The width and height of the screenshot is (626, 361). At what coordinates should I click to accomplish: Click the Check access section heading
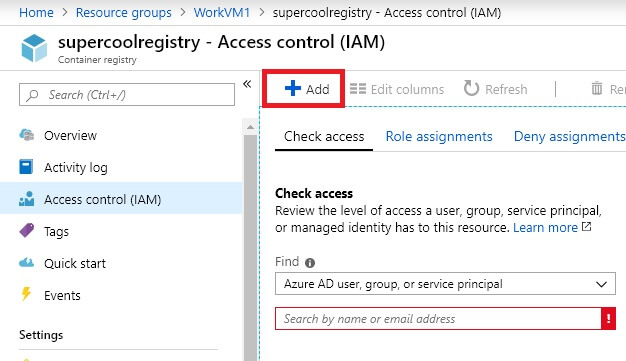pos(314,193)
